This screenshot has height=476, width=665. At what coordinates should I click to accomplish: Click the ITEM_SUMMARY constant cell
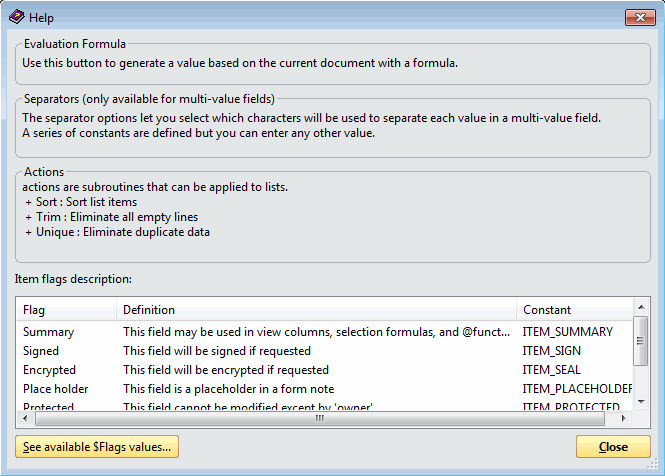pyautogui.click(x=568, y=332)
